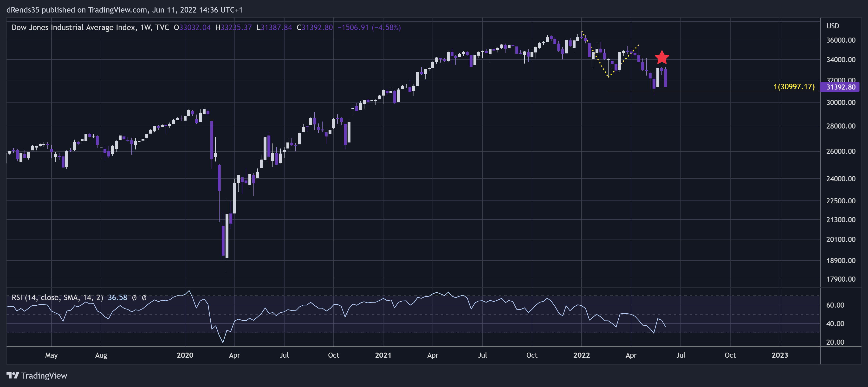Click the USD currency label
Viewport: 868px width, 387px height.
[833, 26]
